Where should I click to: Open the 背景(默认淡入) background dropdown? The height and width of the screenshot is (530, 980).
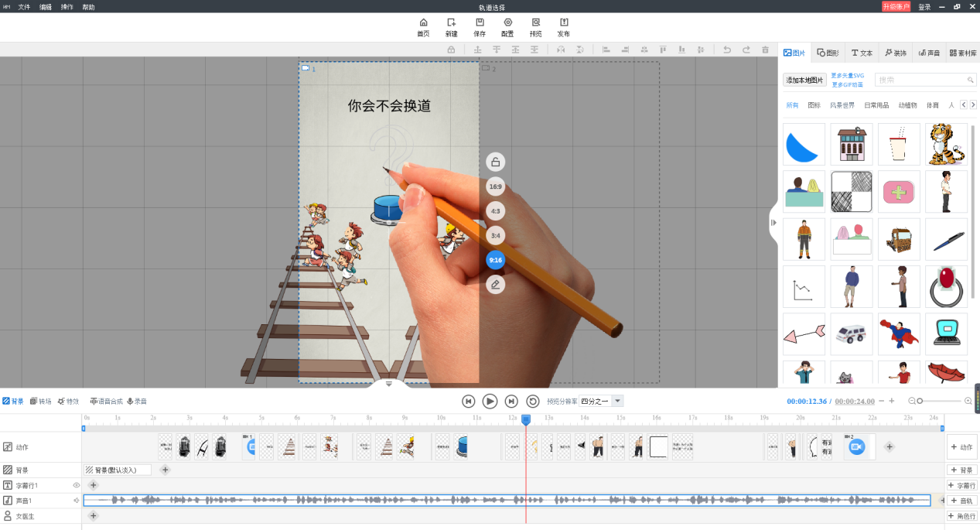click(x=116, y=470)
